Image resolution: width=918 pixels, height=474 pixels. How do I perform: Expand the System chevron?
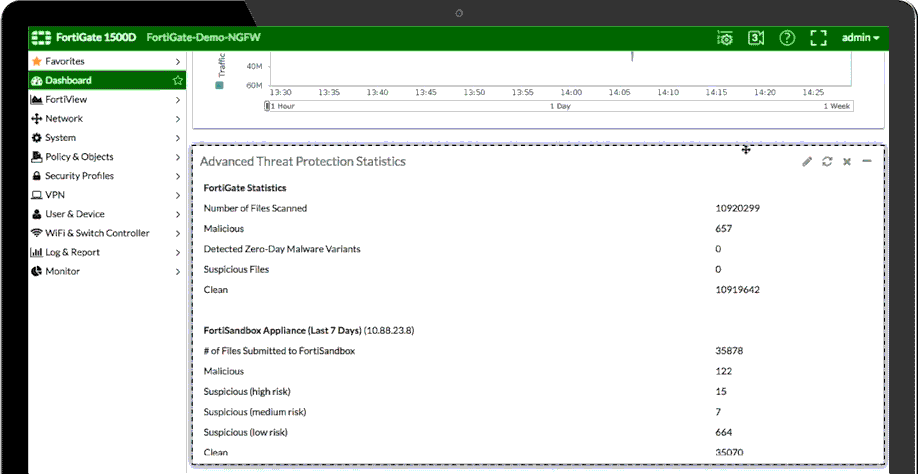point(177,138)
